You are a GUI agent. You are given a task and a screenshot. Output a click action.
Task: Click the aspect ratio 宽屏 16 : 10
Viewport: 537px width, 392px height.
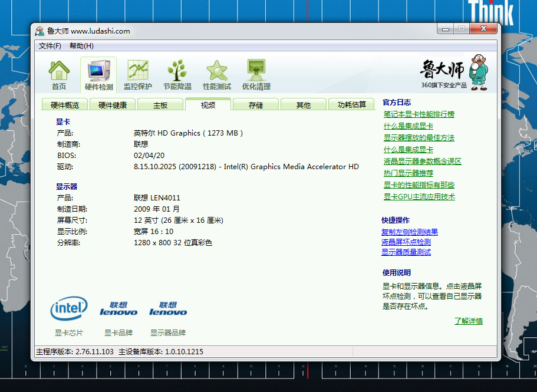(153, 232)
